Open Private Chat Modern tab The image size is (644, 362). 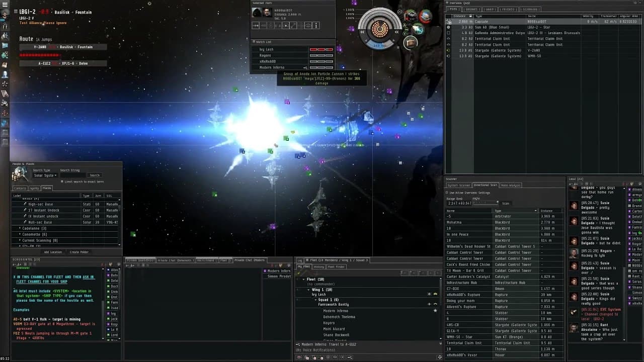[x=250, y=260]
